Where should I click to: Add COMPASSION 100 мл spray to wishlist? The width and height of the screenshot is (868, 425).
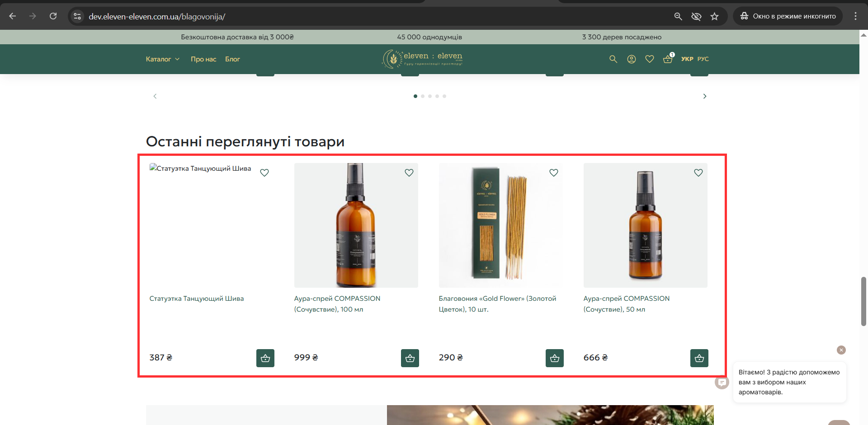[x=409, y=173]
